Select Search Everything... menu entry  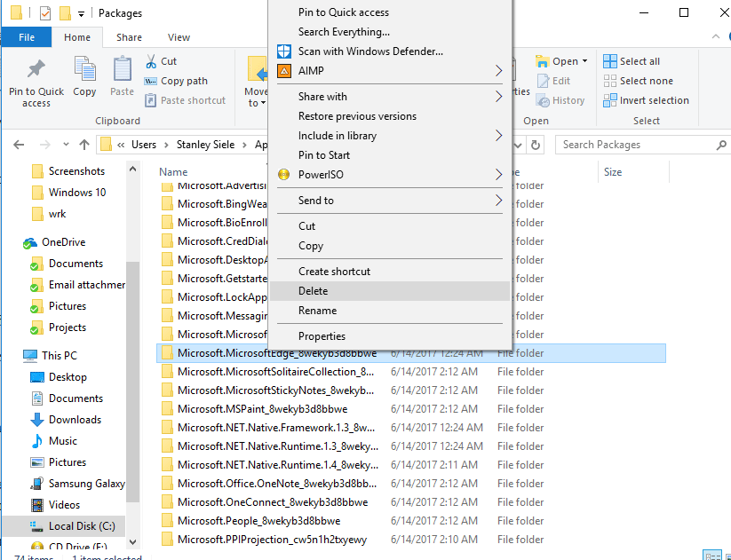(x=390, y=32)
